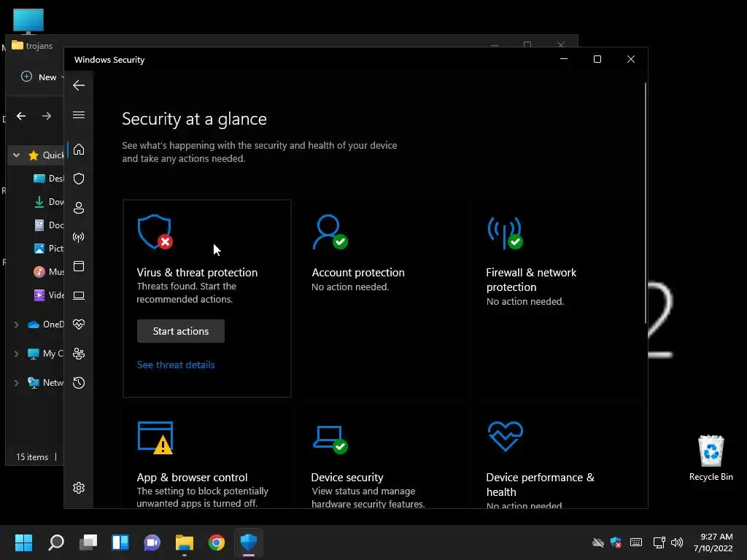
Task: Open Family options sidebar icon
Action: point(79,354)
